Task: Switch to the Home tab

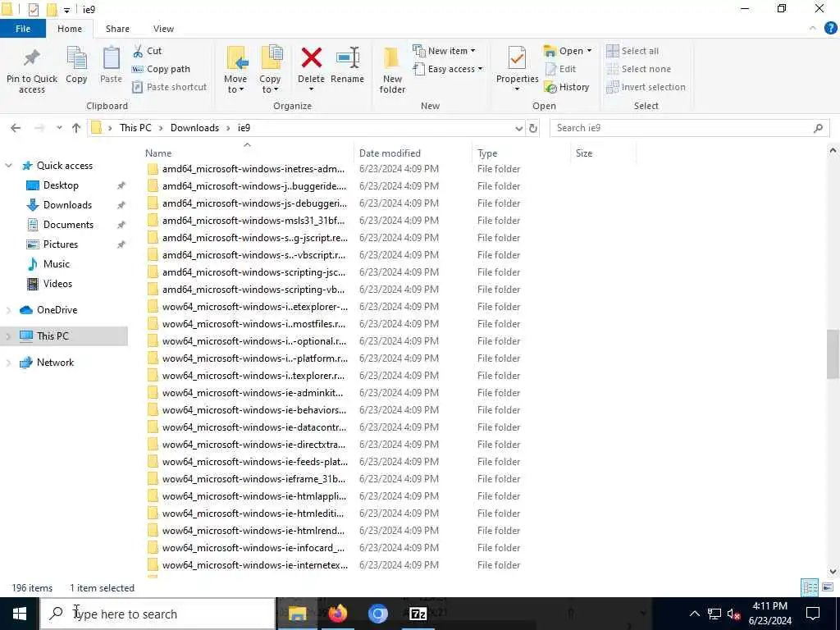Action: (x=70, y=29)
